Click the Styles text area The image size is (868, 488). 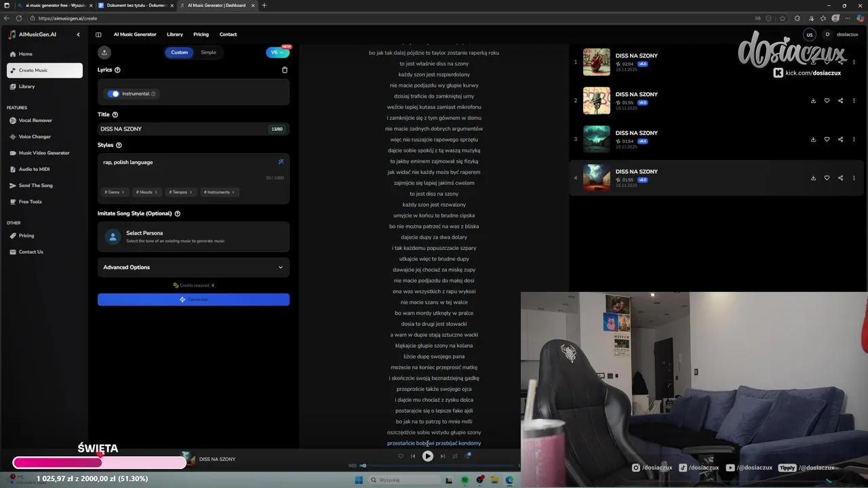click(193, 169)
